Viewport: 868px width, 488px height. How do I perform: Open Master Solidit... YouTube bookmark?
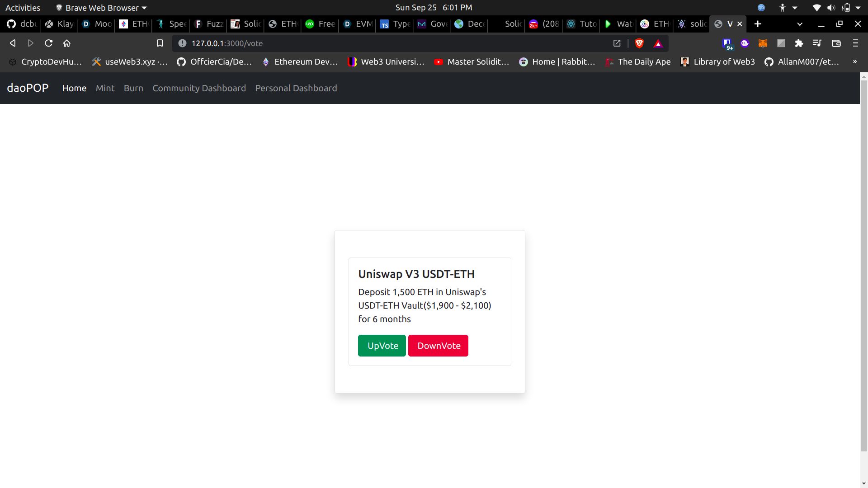point(472,62)
